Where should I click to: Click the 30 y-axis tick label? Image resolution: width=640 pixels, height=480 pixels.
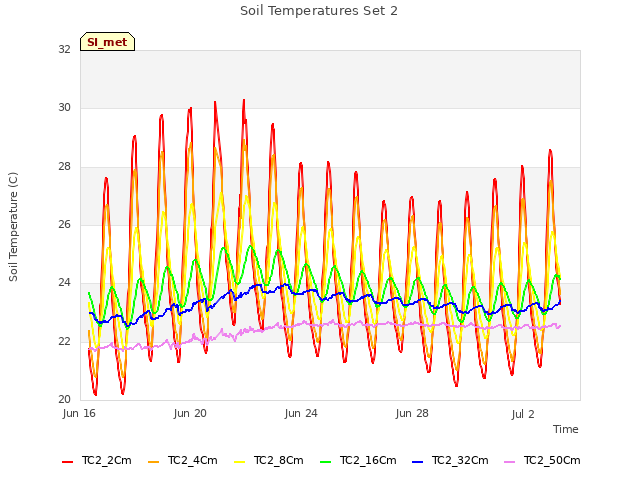(64, 107)
